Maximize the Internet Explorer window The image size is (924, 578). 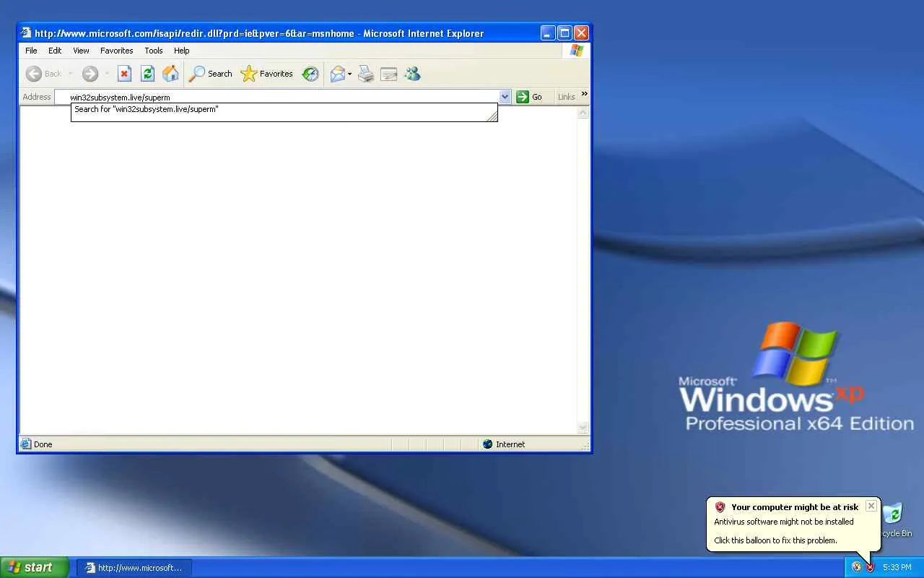point(565,33)
